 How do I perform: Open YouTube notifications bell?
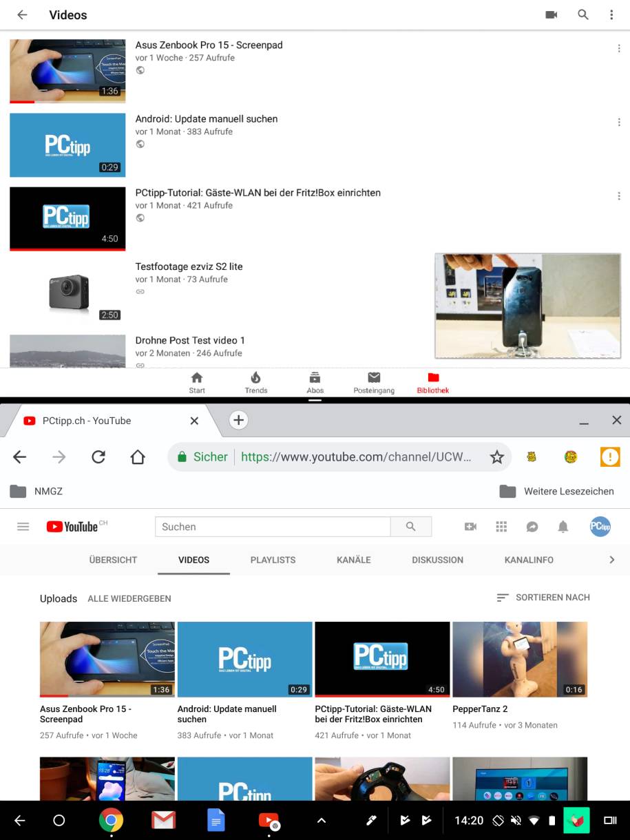pos(563,527)
